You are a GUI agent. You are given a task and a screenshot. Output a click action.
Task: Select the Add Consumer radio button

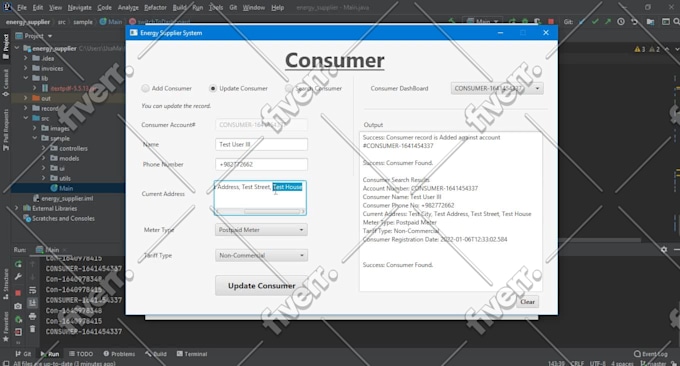point(145,88)
